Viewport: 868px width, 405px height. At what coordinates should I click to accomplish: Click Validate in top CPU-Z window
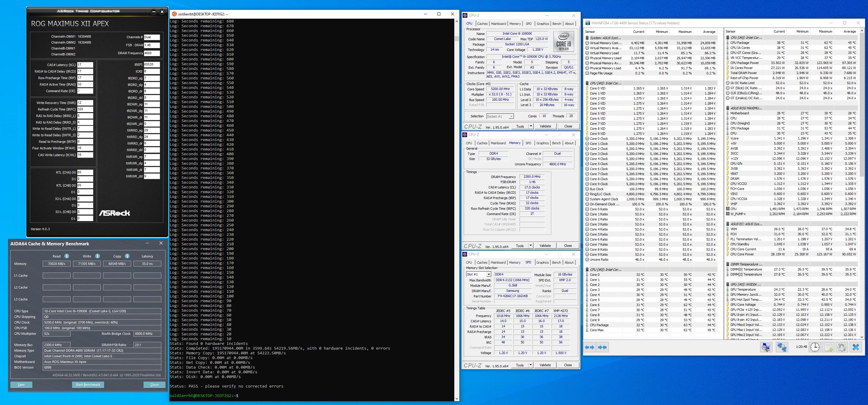coord(545,126)
